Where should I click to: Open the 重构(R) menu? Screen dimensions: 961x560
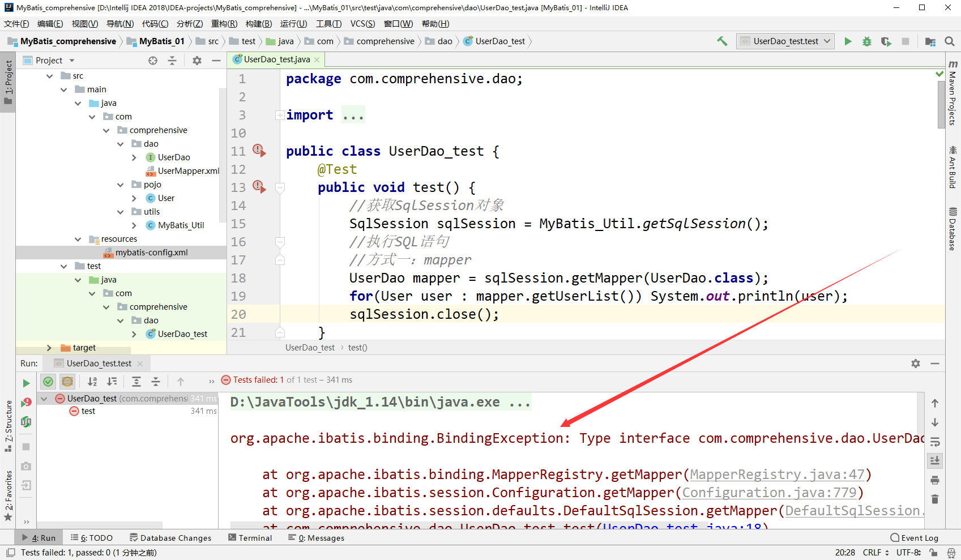point(224,24)
